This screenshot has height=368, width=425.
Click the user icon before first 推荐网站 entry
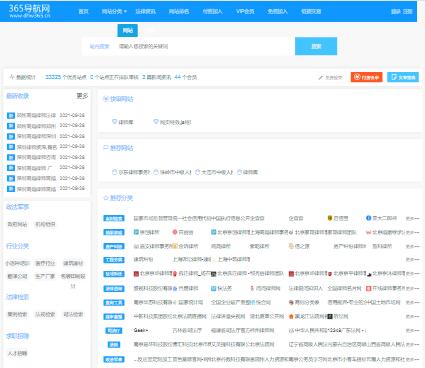[114, 172]
